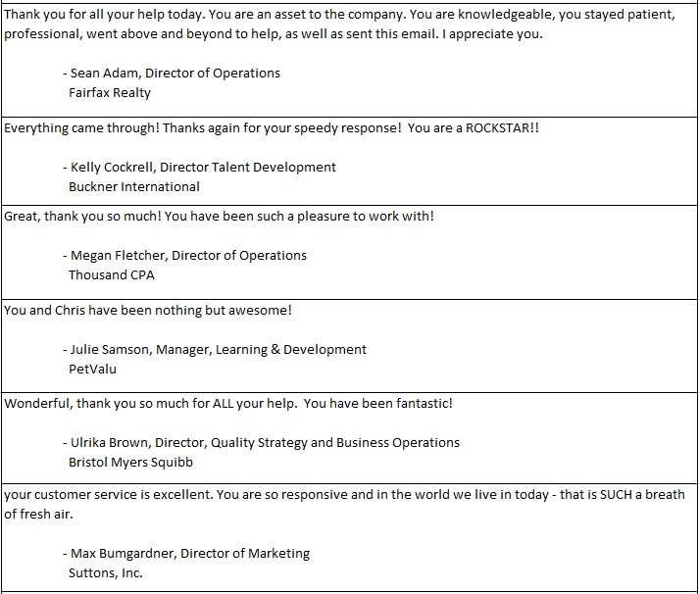Image resolution: width=700 pixels, height=594 pixels.
Task: Select the Megan Fletcher, Director of Operations line
Action: pyautogui.click(x=185, y=255)
